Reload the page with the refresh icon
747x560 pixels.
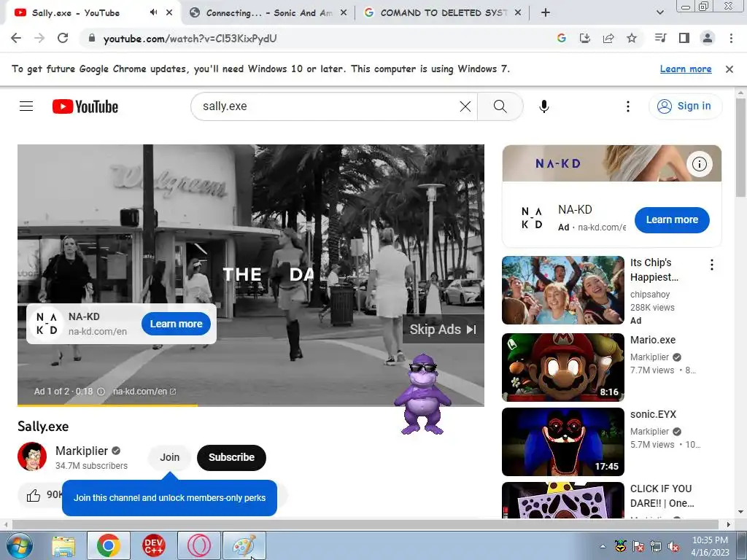pyautogui.click(x=63, y=38)
